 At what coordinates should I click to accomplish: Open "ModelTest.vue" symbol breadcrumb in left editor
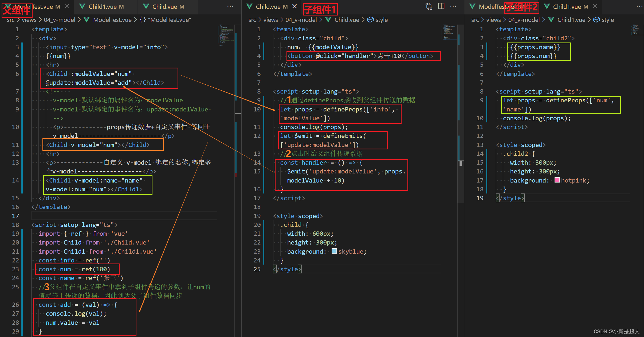click(x=169, y=20)
